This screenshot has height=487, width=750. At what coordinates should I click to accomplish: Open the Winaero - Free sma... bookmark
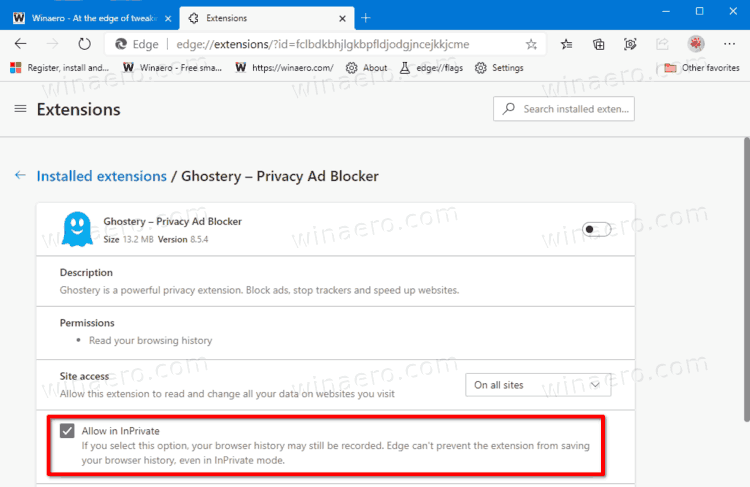pos(172,68)
